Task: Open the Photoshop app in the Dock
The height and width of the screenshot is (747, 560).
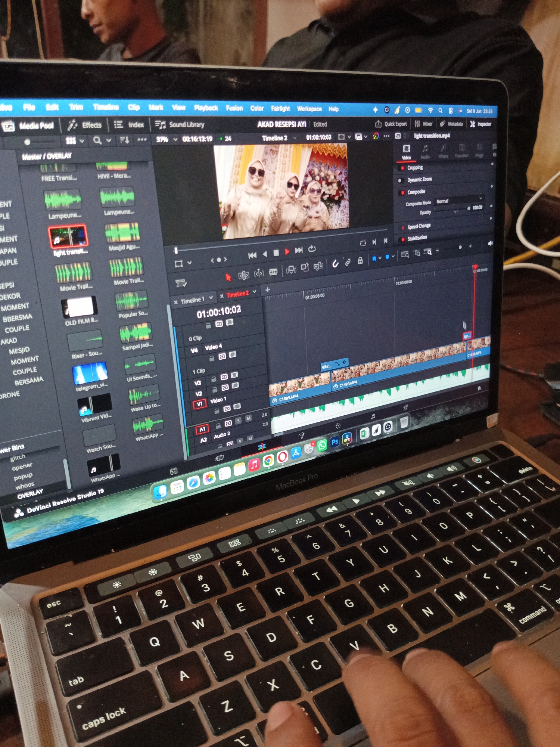Action: click(x=335, y=442)
